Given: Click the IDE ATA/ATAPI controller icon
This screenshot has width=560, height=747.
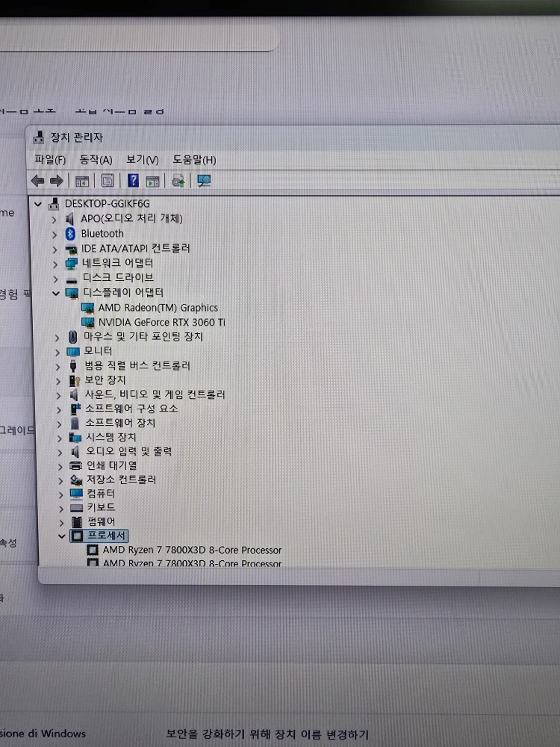Looking at the screenshot, I should (x=71, y=249).
